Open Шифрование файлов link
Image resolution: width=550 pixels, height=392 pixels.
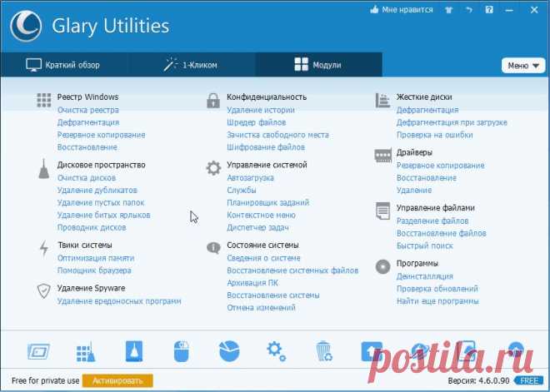coord(266,147)
